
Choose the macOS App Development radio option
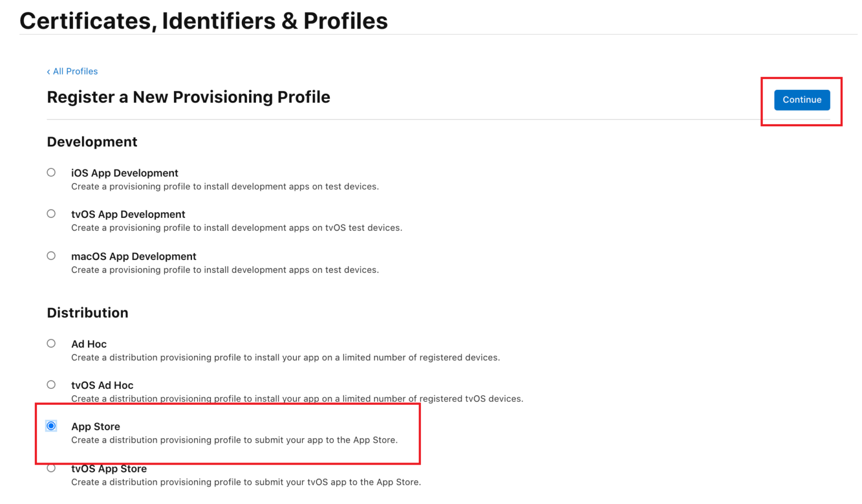click(x=51, y=256)
